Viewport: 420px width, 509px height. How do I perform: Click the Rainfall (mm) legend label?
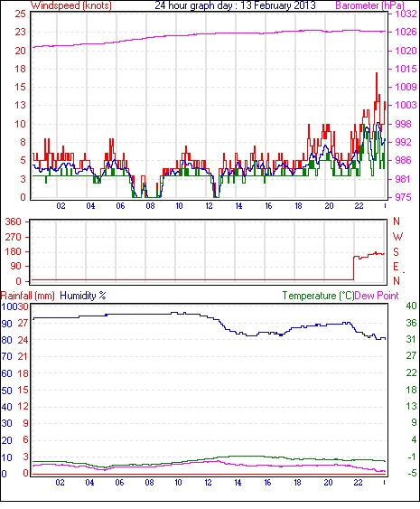click(x=28, y=296)
